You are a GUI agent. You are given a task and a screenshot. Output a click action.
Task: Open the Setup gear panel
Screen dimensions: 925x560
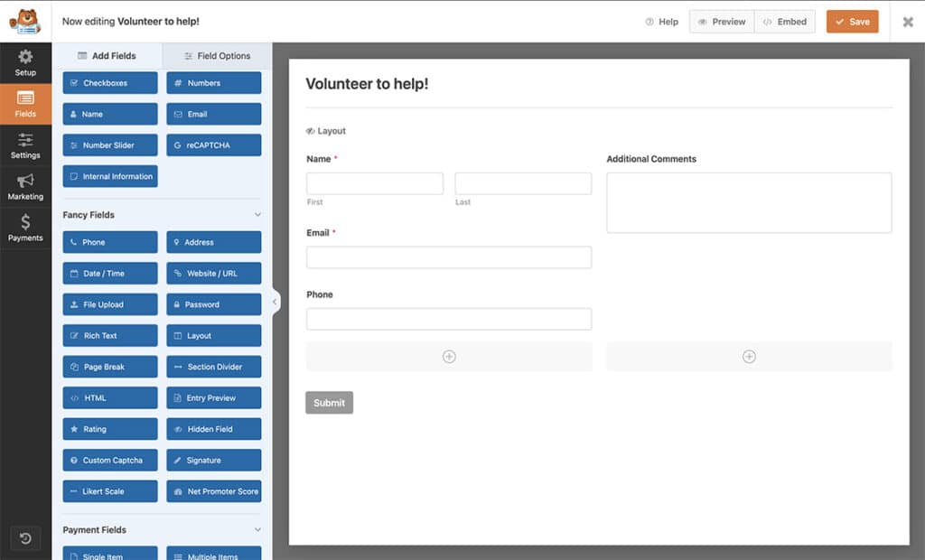click(x=25, y=62)
